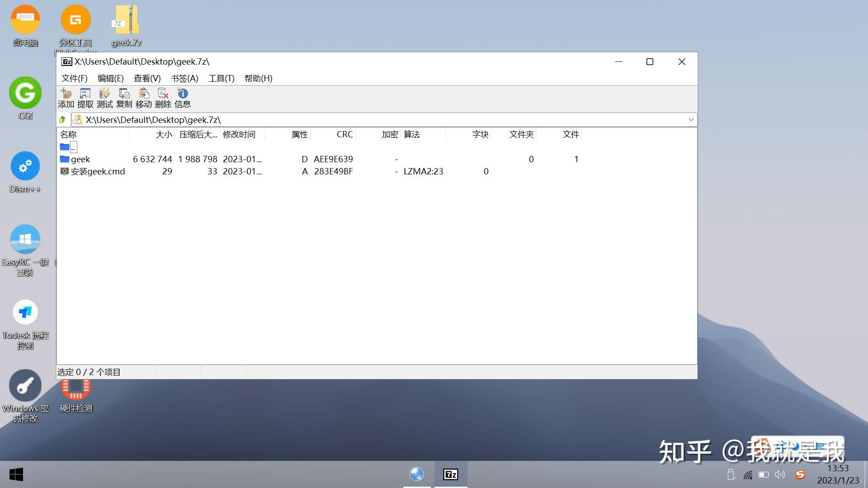This screenshot has width=868, height=488.
Task: Click the Copy (复制) toolbar icon
Action: pyautogui.click(x=124, y=94)
